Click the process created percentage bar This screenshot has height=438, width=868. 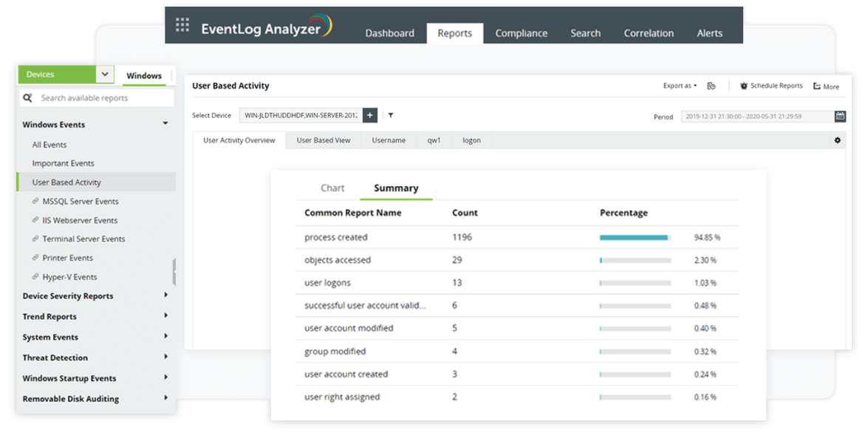click(635, 238)
